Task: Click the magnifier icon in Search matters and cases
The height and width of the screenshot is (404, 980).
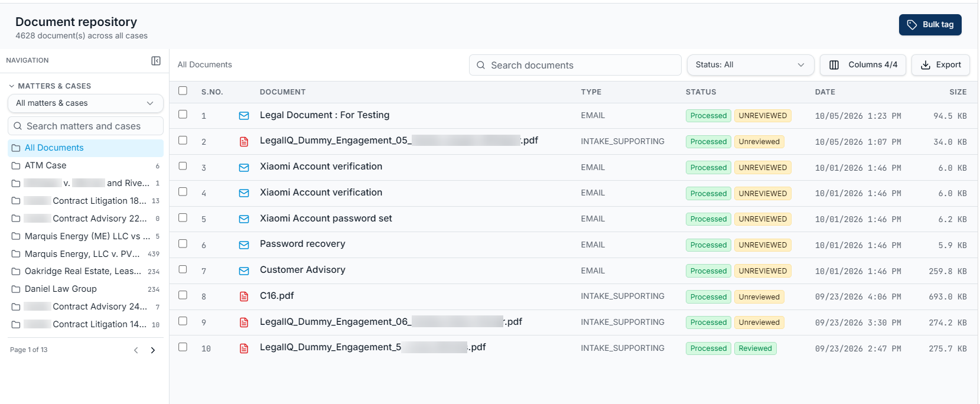Action: (18, 126)
